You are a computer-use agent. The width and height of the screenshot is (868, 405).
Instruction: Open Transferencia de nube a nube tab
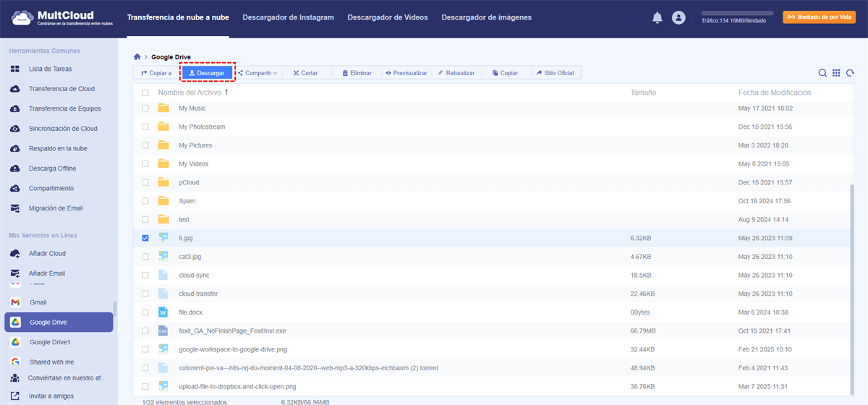click(x=178, y=17)
